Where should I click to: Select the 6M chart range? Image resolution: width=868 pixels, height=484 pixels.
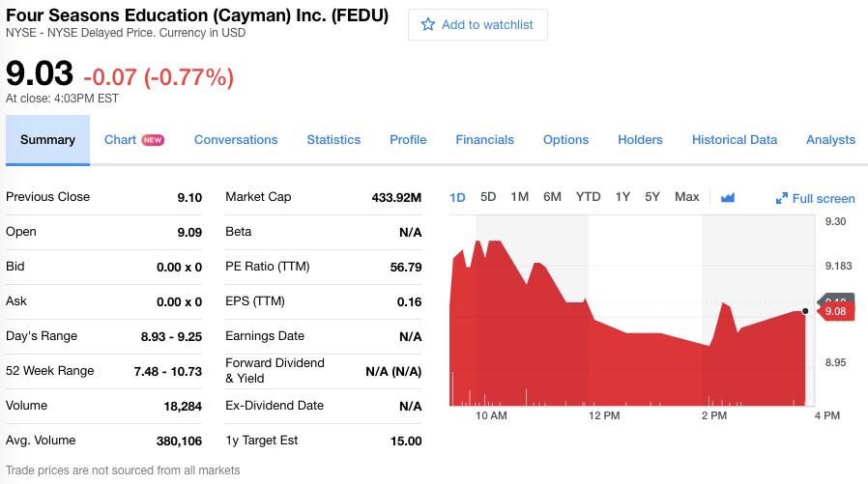tap(552, 197)
